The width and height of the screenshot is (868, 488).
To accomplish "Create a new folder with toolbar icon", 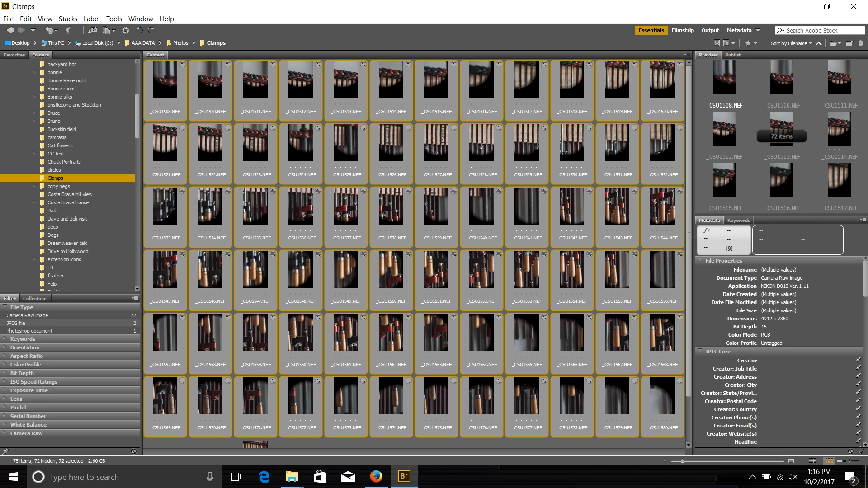I will (x=849, y=43).
